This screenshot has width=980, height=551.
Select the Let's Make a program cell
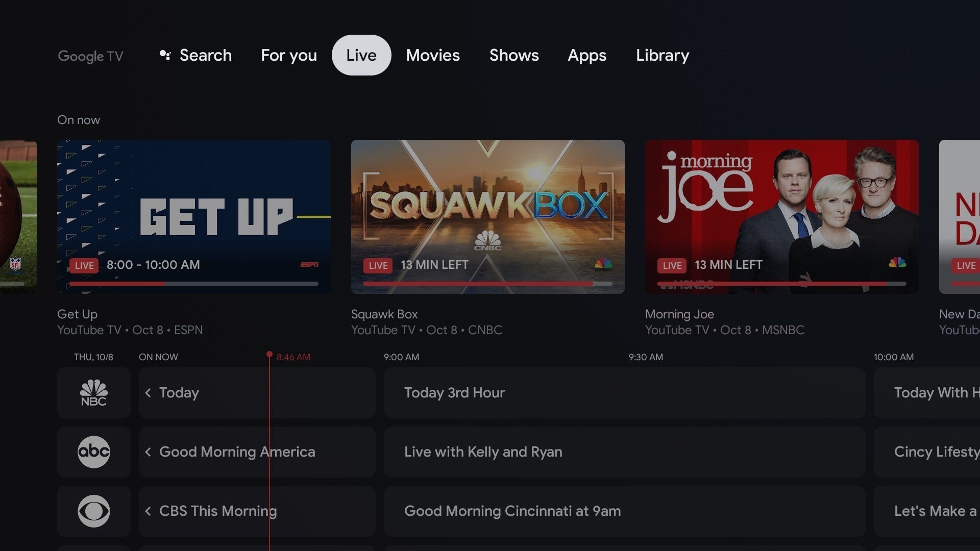pos(927,511)
